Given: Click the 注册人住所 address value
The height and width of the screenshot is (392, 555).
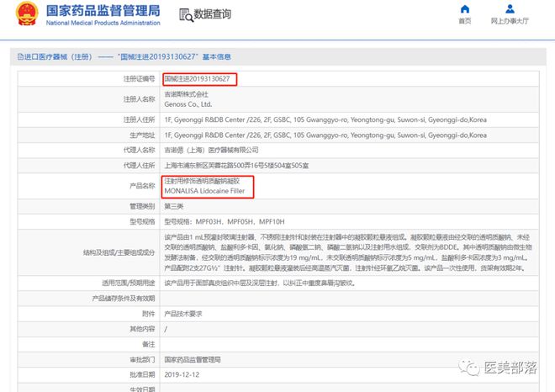Looking at the screenshot, I should coord(325,119).
